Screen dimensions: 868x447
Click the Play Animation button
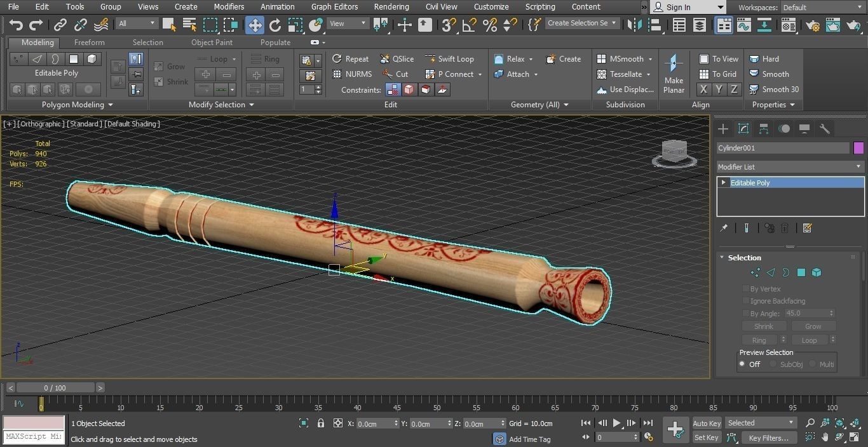(x=617, y=423)
